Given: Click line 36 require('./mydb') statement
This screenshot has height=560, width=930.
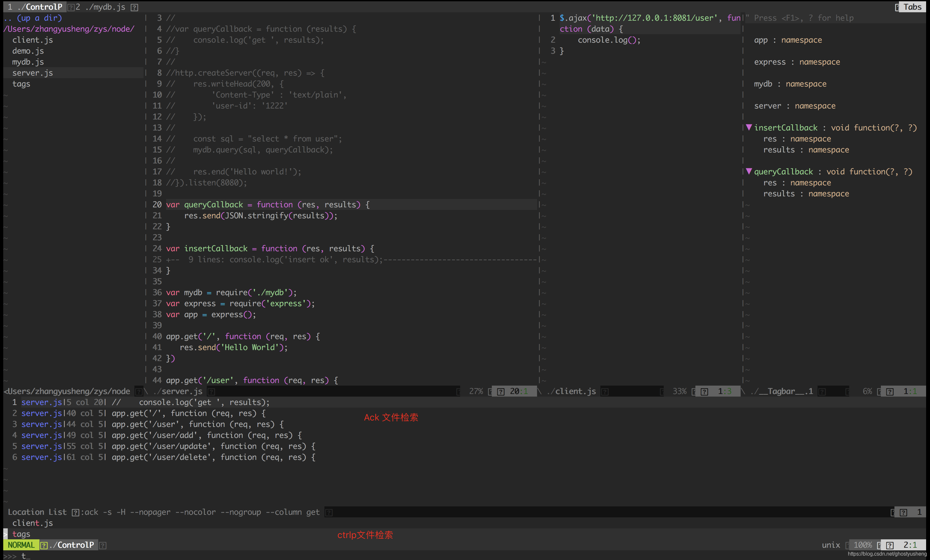Looking at the screenshot, I should [231, 292].
